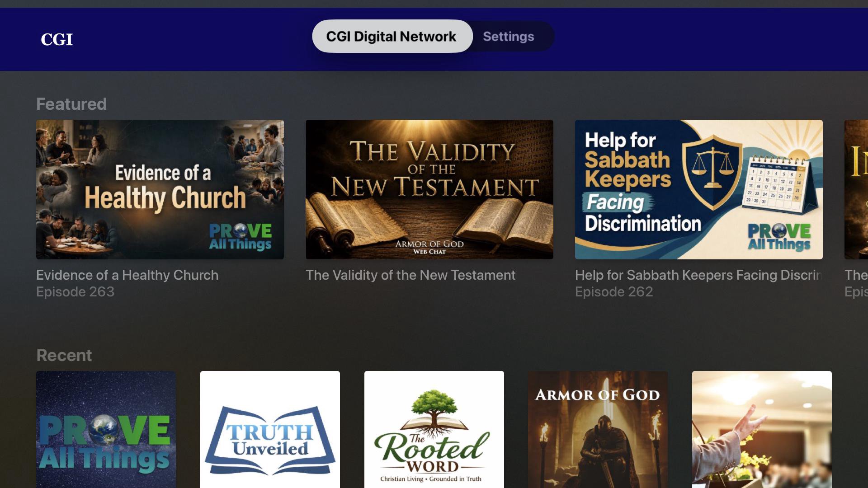Select the CGI Digital Network tab
The image size is (868, 488).
(392, 36)
